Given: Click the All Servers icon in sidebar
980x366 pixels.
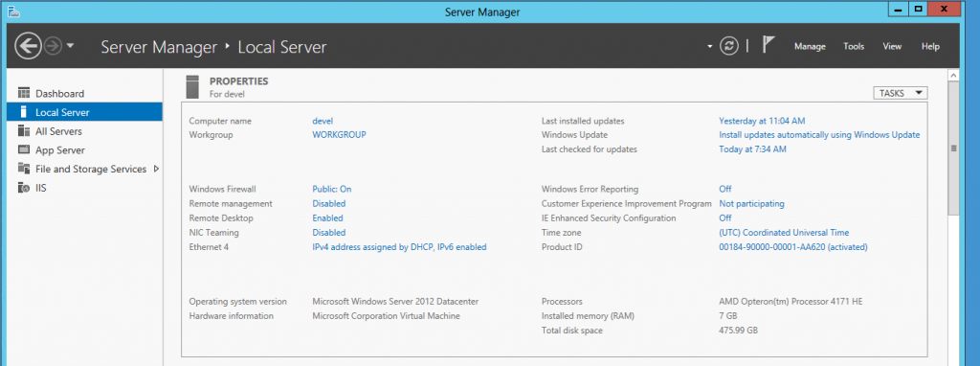Looking at the screenshot, I should [24, 130].
